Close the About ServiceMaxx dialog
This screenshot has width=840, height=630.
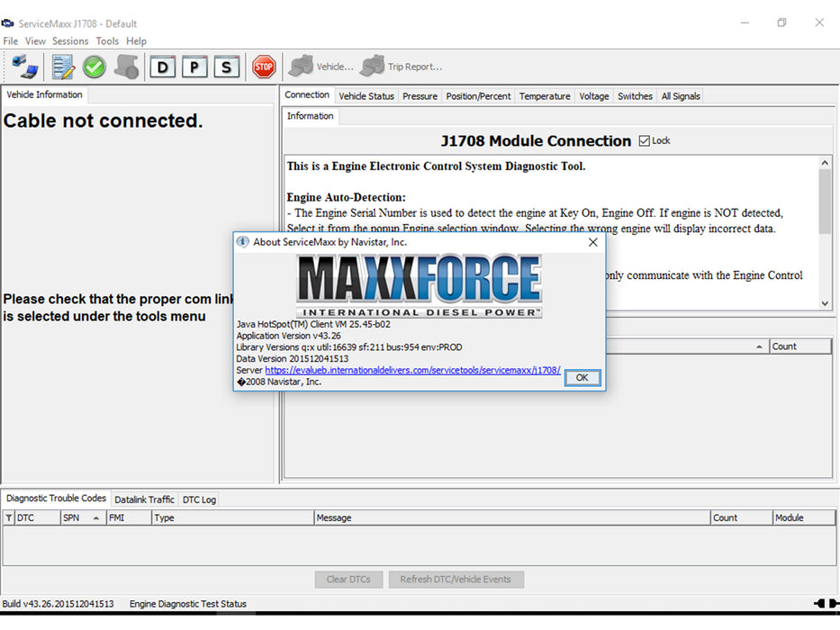pos(593,242)
